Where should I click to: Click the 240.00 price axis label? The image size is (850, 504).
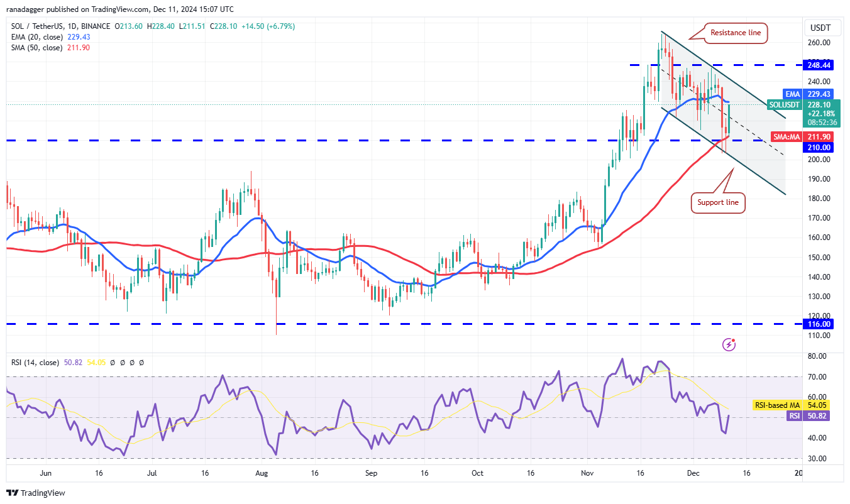click(820, 82)
